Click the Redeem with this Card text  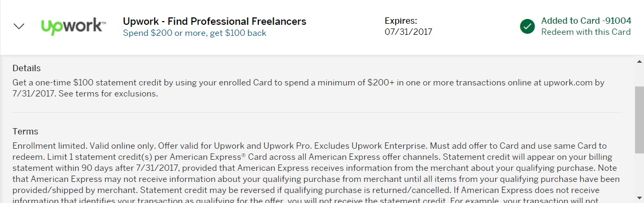click(586, 32)
